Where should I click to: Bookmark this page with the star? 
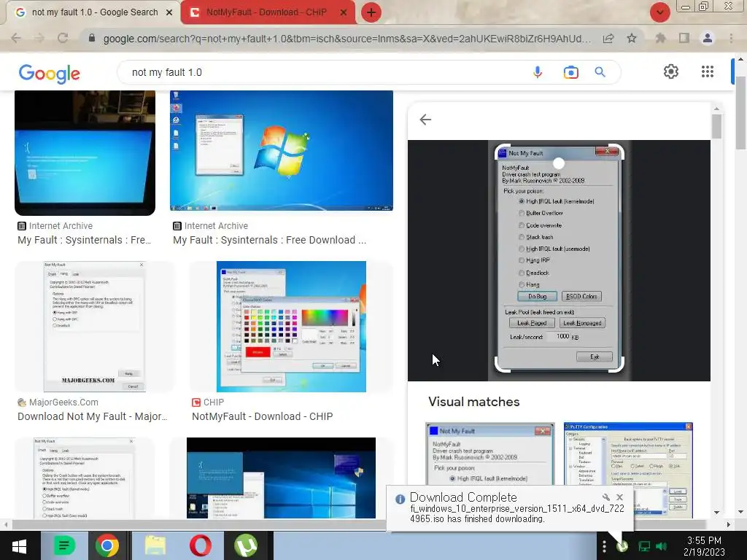[x=632, y=38]
